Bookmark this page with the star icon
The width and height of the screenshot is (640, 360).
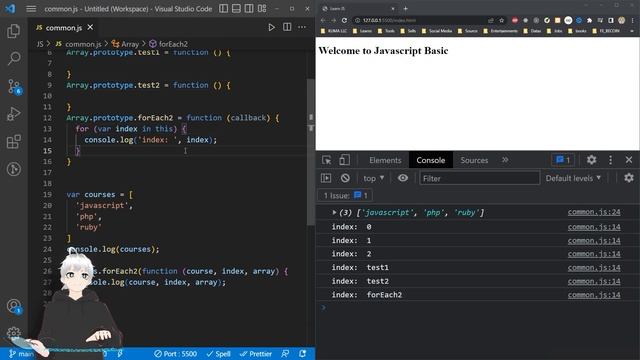[x=501, y=20]
